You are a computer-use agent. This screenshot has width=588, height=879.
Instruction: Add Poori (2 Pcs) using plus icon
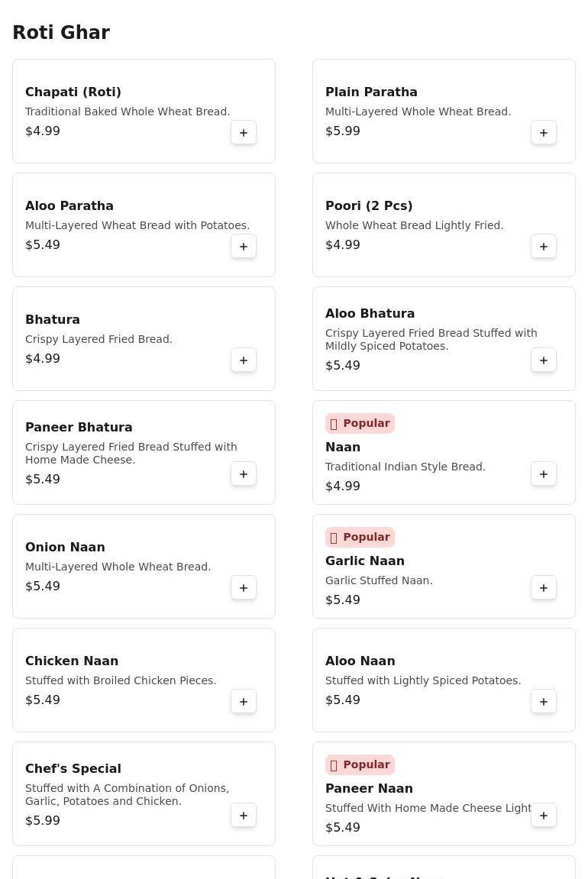tap(543, 247)
